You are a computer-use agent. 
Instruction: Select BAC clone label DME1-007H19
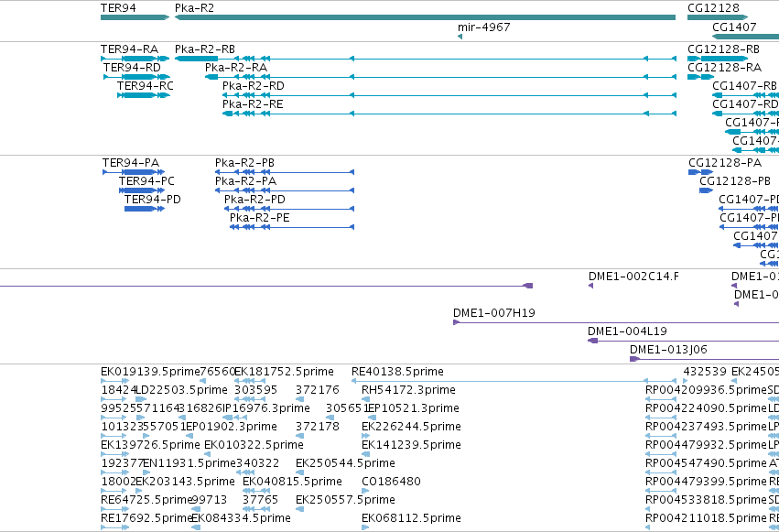tap(493, 313)
